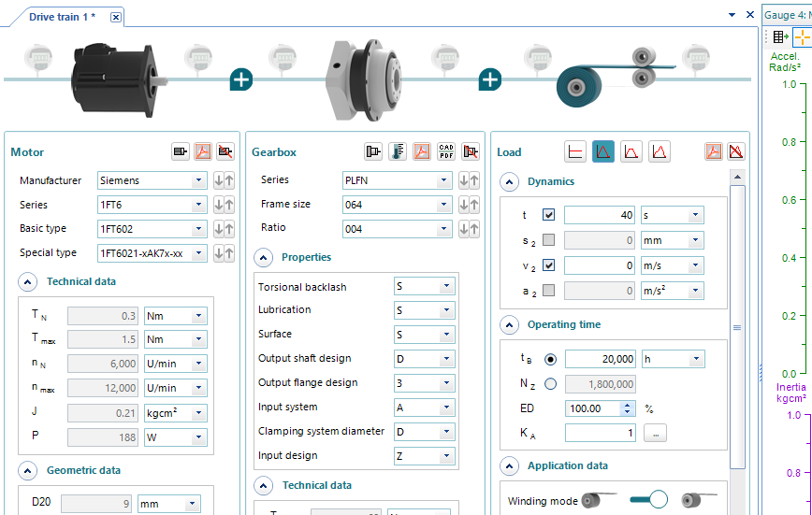This screenshot has width=812, height=515.
Task: Click the Special type up/down arrows
Action: 224,253
